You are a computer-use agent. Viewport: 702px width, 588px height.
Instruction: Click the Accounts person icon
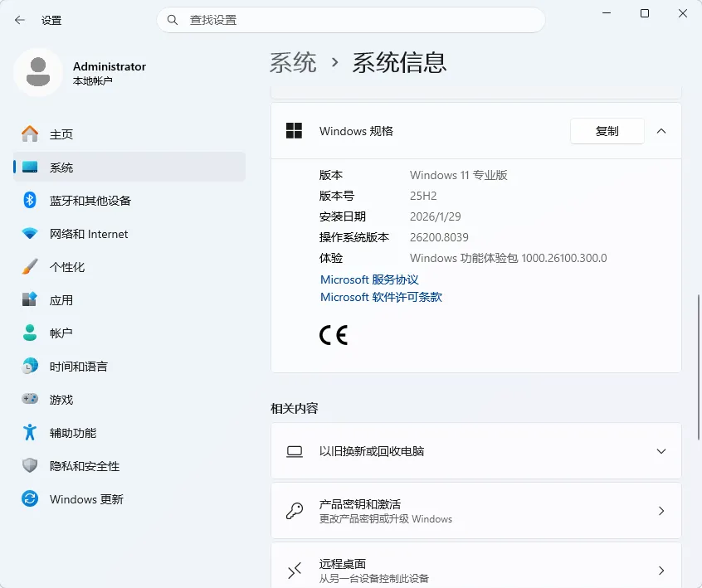[x=30, y=333]
